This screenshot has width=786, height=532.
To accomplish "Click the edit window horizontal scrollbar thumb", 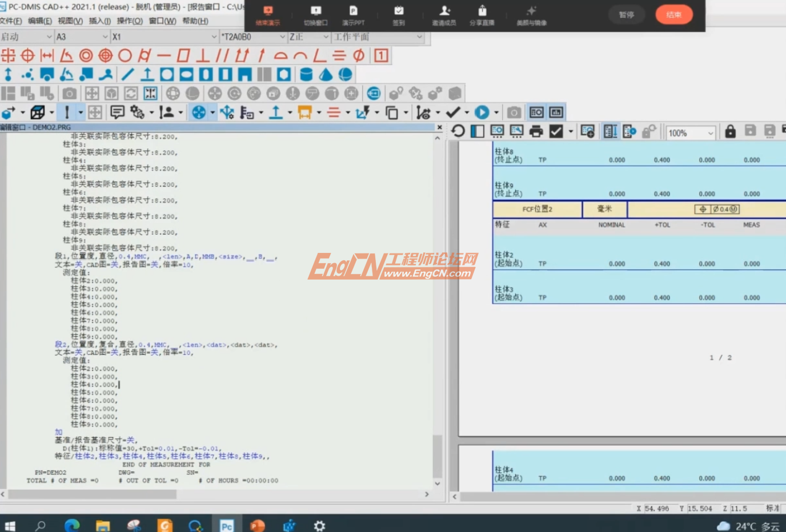I will 91,494.
